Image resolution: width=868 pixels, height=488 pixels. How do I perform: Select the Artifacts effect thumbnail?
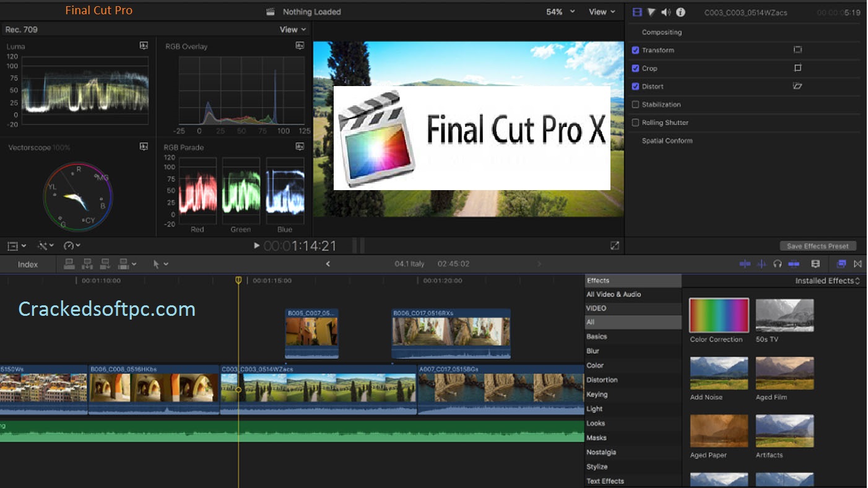pyautogui.click(x=784, y=431)
